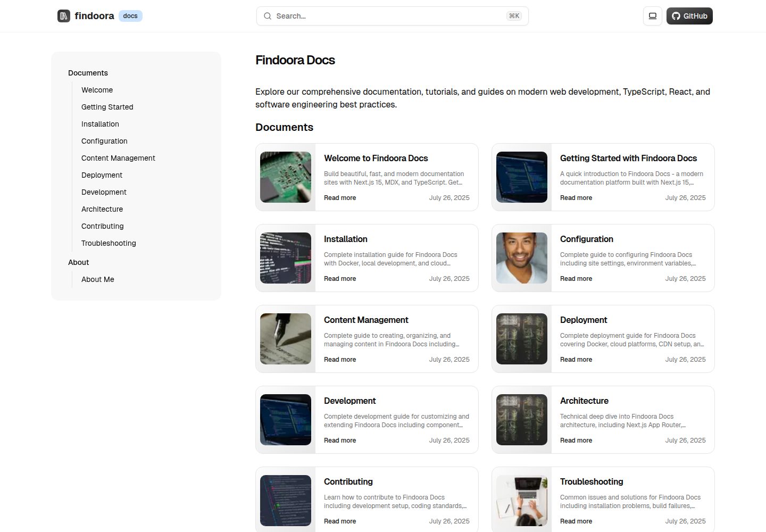Click Read more on the Welcome card
The width and height of the screenshot is (766, 532).
pyautogui.click(x=340, y=198)
